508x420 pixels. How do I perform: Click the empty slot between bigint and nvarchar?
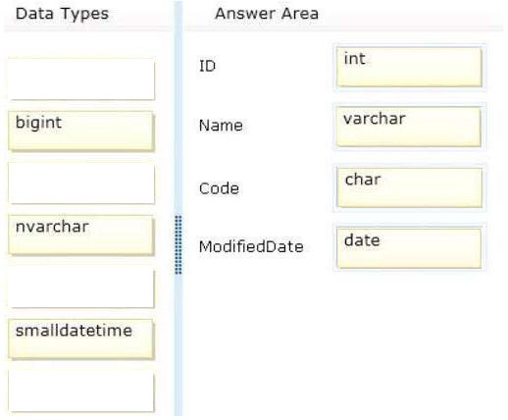[x=81, y=184]
